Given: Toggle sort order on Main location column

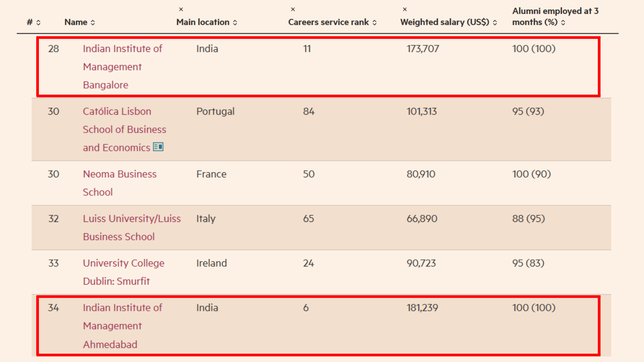Looking at the screenshot, I should [x=236, y=22].
